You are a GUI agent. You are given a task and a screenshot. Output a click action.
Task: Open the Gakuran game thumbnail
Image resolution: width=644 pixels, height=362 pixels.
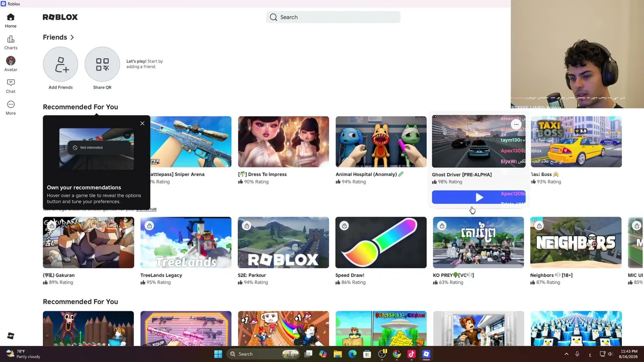click(89, 242)
